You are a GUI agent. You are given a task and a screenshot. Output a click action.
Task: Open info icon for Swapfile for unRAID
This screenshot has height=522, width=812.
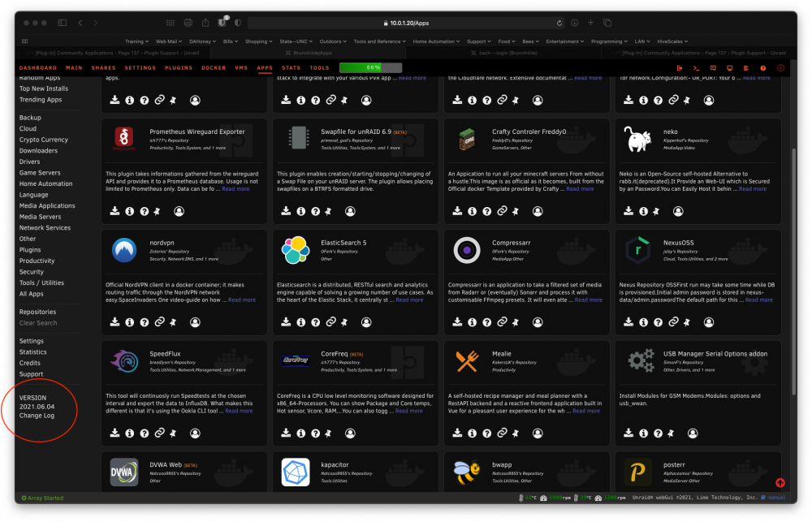[301, 211]
